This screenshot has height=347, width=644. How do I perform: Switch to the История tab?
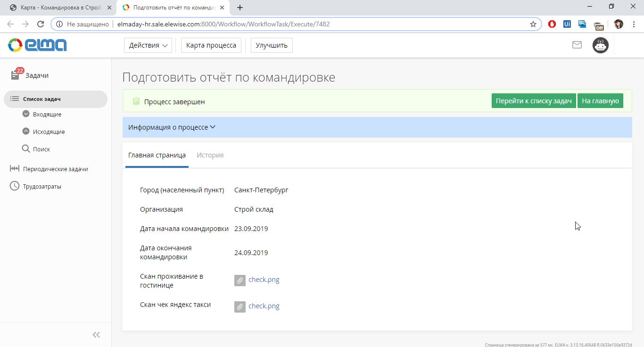click(x=210, y=154)
